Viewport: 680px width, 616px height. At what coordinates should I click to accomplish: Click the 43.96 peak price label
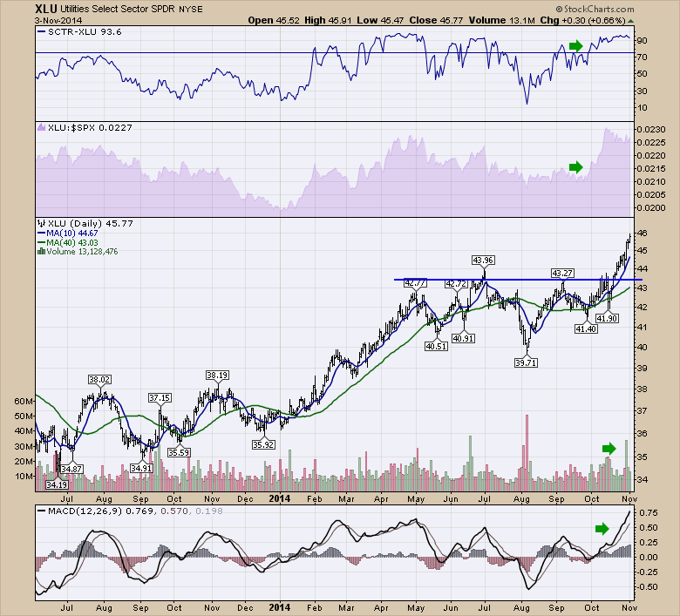coord(483,261)
